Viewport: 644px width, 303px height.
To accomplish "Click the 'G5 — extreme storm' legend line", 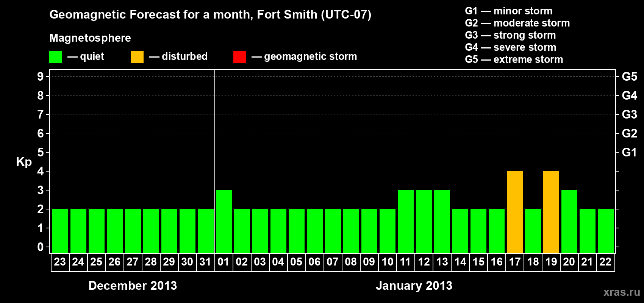I will (x=514, y=59).
